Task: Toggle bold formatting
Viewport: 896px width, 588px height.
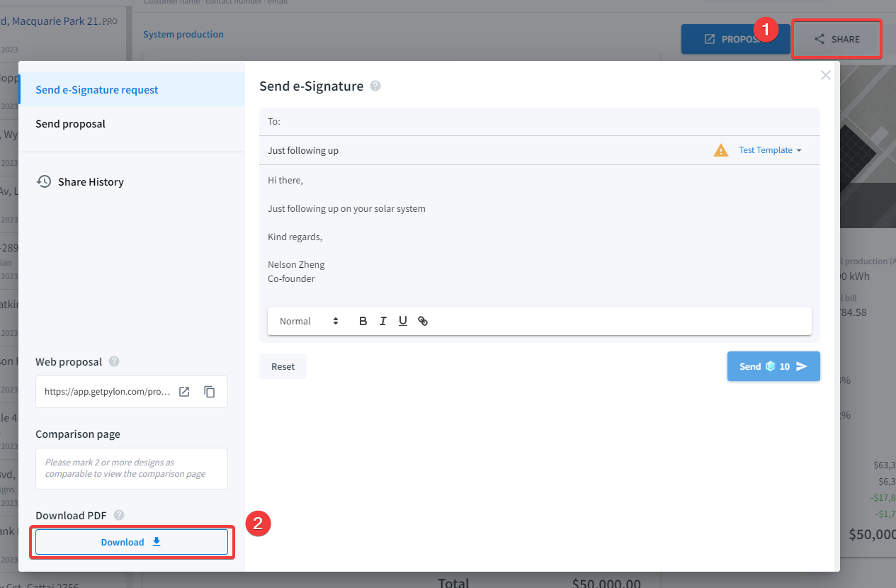Action: pyautogui.click(x=363, y=321)
